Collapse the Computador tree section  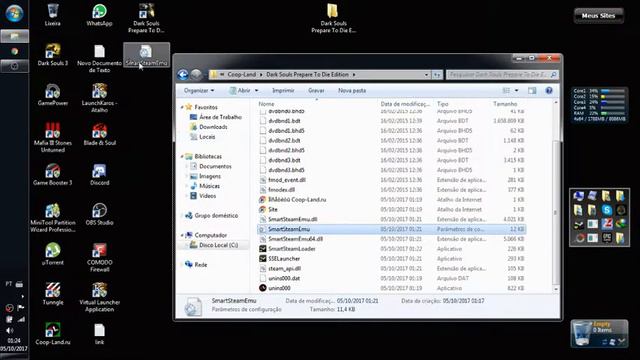point(182,236)
